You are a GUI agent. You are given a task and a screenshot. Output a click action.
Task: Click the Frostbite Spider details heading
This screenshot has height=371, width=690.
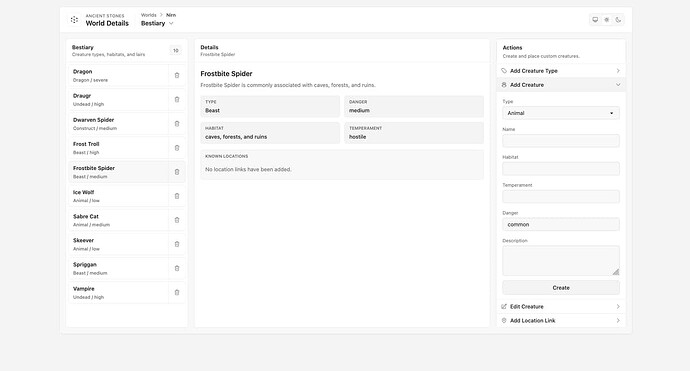point(226,74)
